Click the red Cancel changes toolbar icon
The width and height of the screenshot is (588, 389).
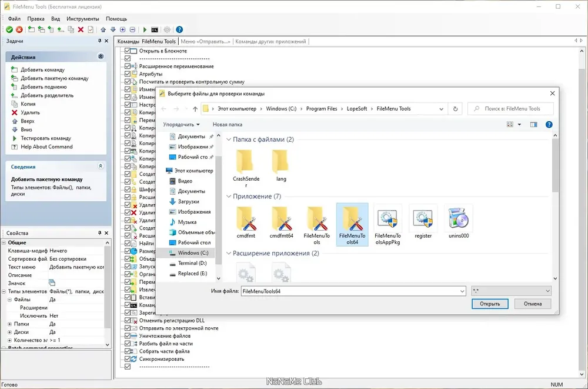(19, 29)
